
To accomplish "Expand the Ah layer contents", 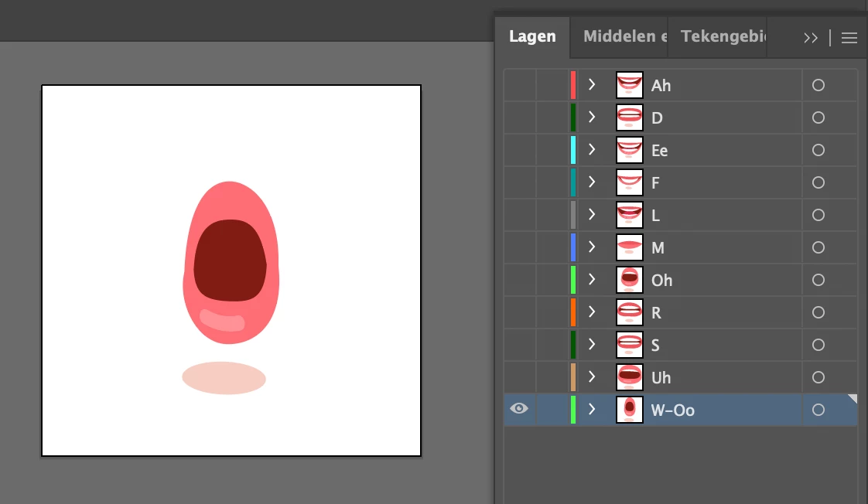I will [592, 85].
